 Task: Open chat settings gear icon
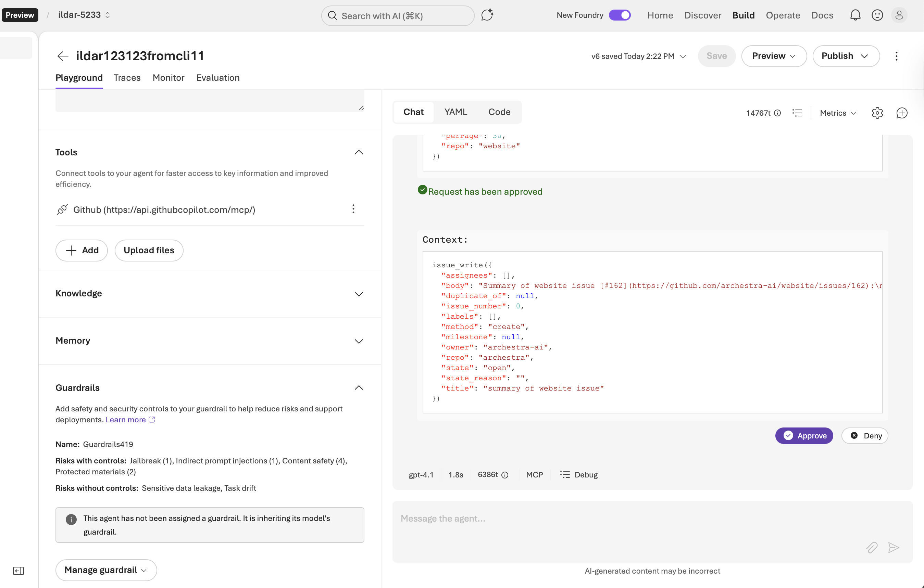coord(877,113)
